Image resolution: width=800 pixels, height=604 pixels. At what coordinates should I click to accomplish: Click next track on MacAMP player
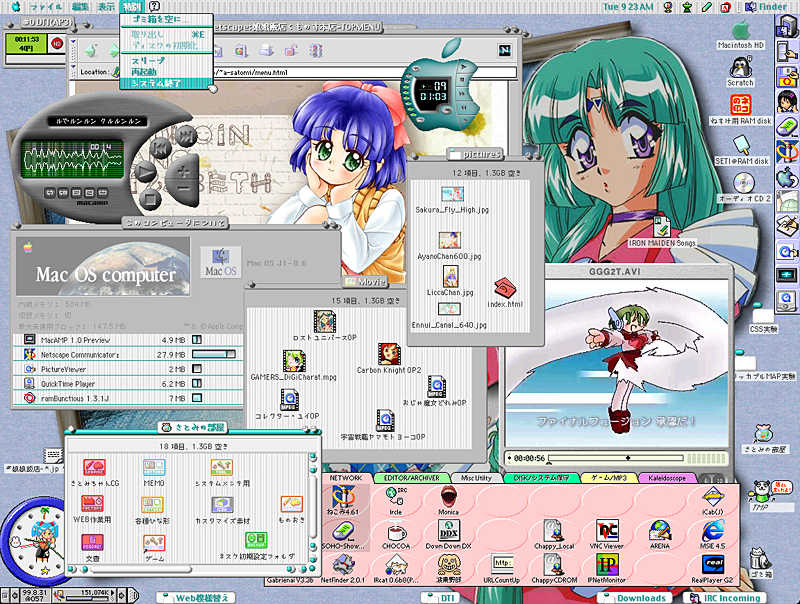click(187, 135)
